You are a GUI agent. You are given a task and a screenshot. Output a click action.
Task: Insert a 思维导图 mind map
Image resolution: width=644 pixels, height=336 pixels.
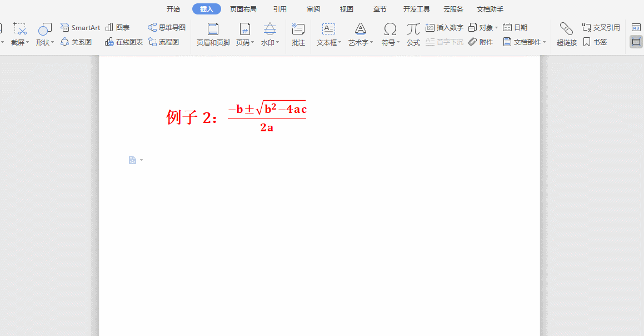(x=166, y=27)
